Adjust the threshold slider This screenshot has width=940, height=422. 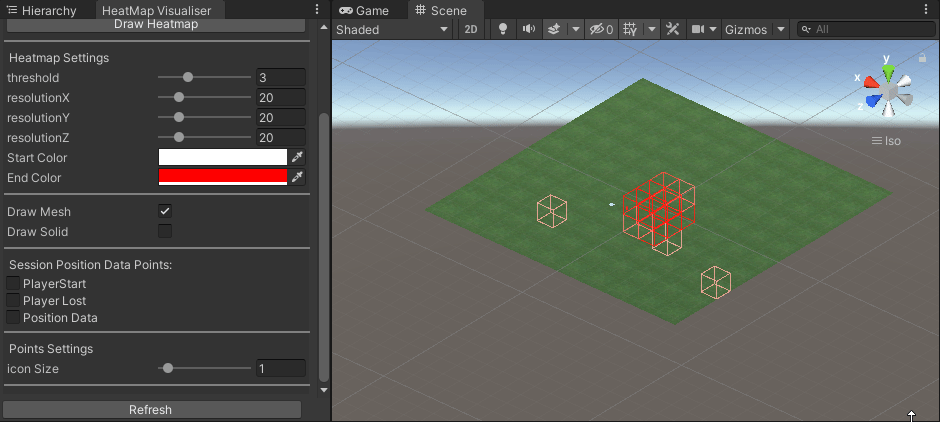coord(204,77)
